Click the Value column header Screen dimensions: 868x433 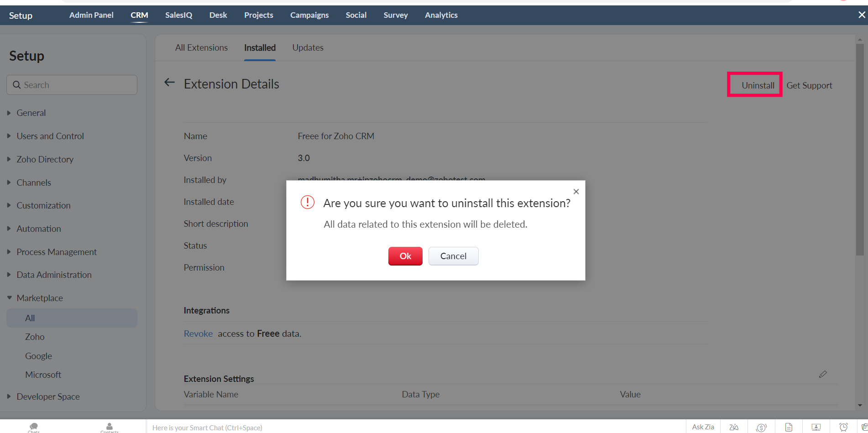pos(630,394)
